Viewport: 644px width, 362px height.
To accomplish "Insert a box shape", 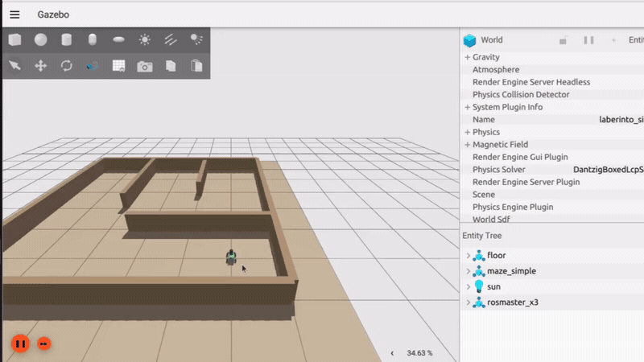I will (14, 39).
